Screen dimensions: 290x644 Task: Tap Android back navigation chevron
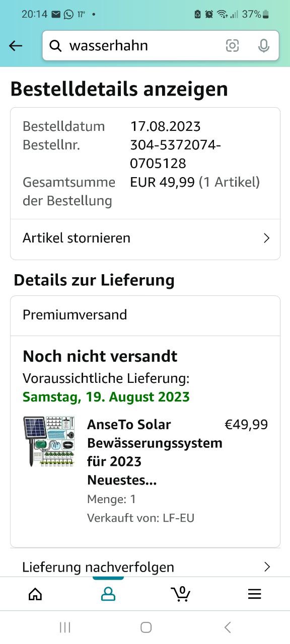coord(228,627)
